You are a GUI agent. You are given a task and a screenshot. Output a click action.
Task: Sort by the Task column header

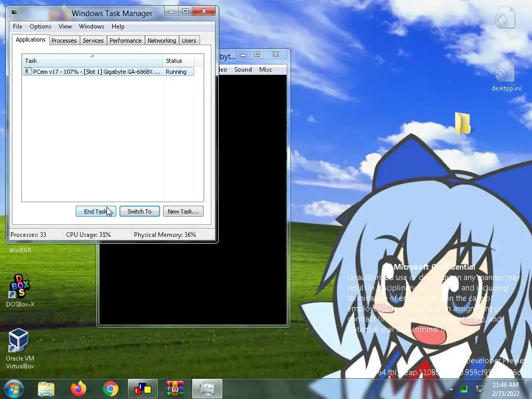pyautogui.click(x=92, y=61)
